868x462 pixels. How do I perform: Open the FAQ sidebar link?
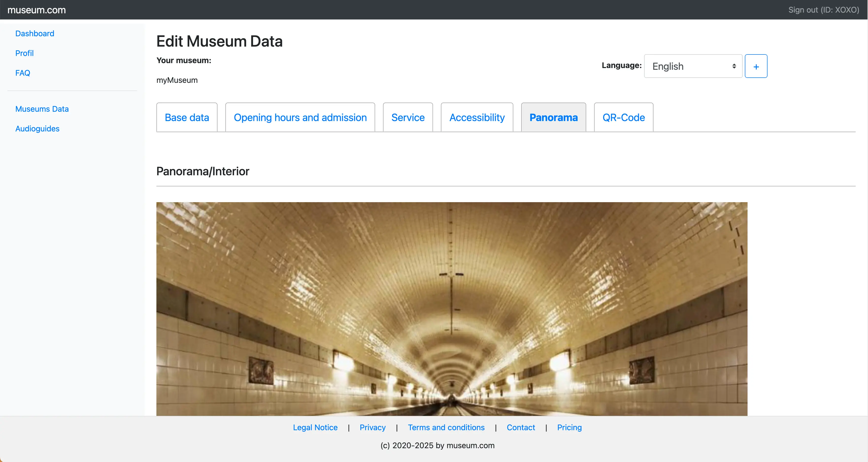coord(23,73)
